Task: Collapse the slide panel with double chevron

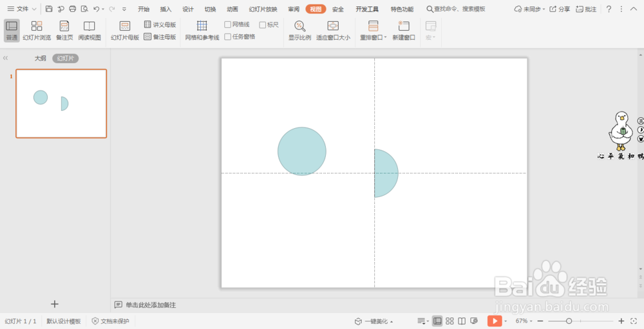Action: point(5,59)
